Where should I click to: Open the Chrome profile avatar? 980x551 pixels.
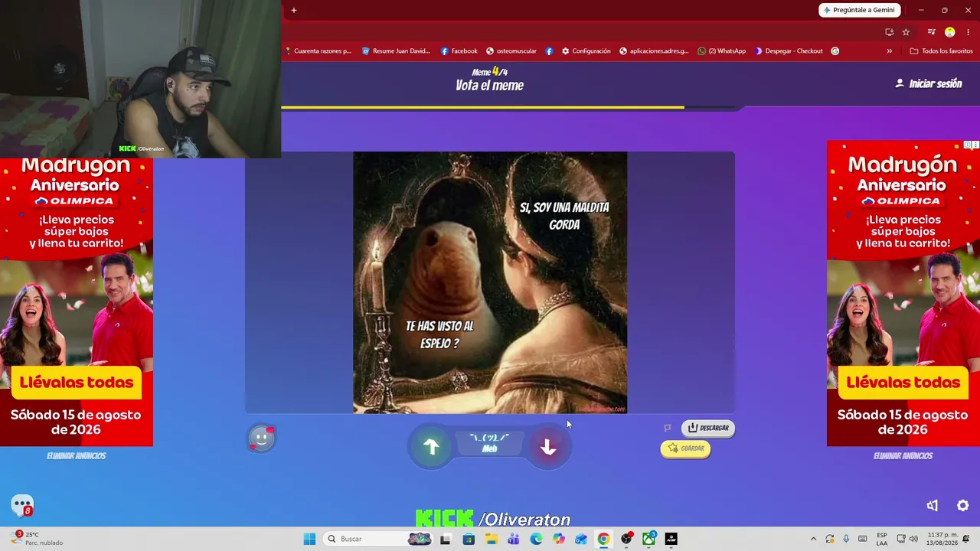[x=950, y=32]
